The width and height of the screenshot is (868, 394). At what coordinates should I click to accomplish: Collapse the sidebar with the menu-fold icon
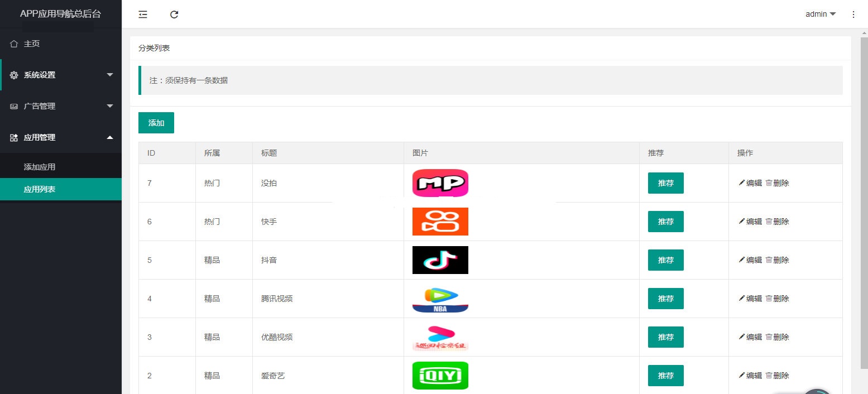(x=143, y=15)
